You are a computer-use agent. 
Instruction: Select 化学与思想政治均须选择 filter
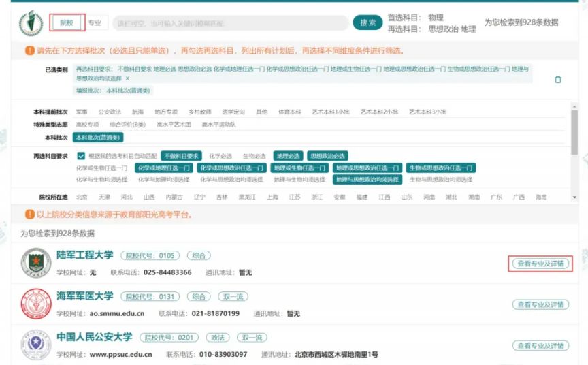point(232,180)
